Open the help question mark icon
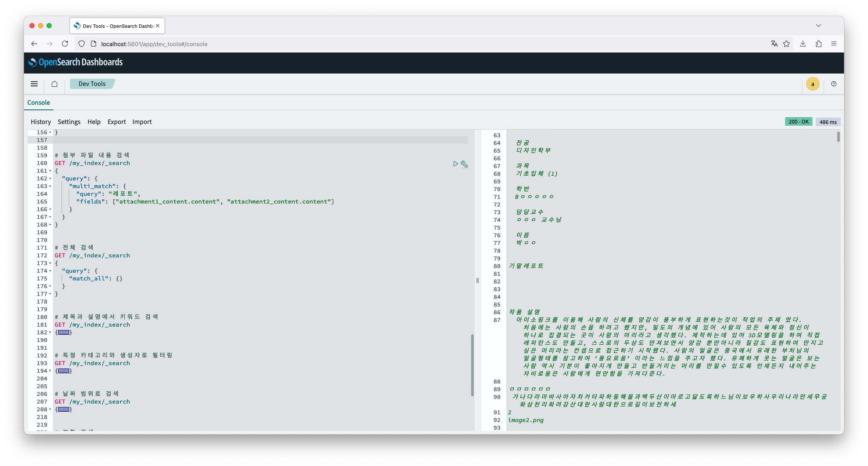This screenshot has width=868, height=466. tap(833, 84)
